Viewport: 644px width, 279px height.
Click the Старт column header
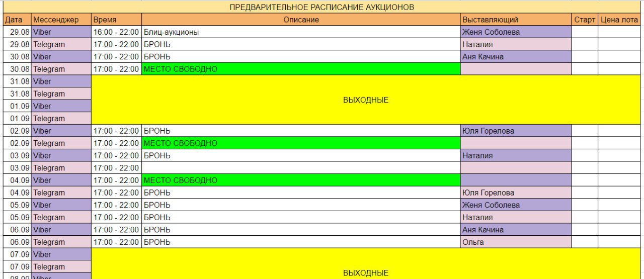click(585, 20)
